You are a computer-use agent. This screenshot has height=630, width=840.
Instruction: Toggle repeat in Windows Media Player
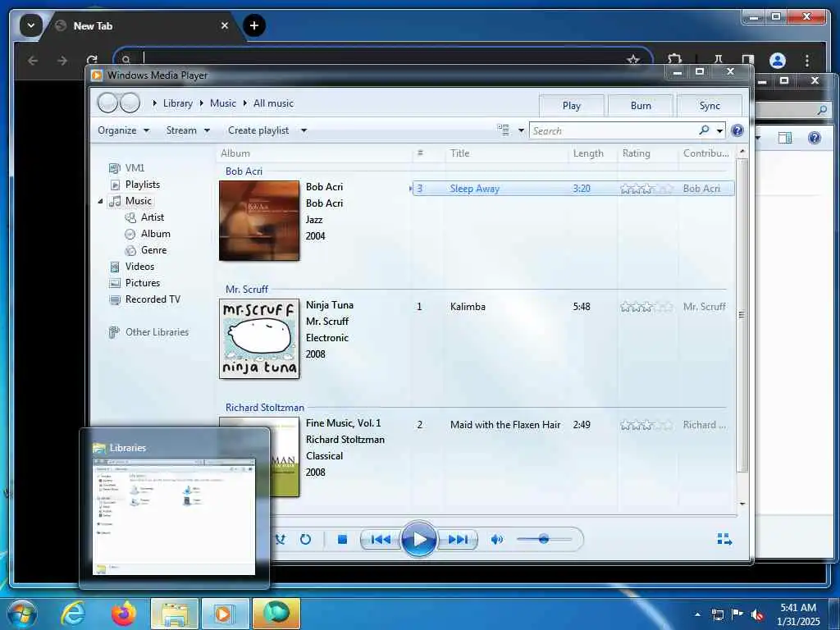tap(305, 539)
